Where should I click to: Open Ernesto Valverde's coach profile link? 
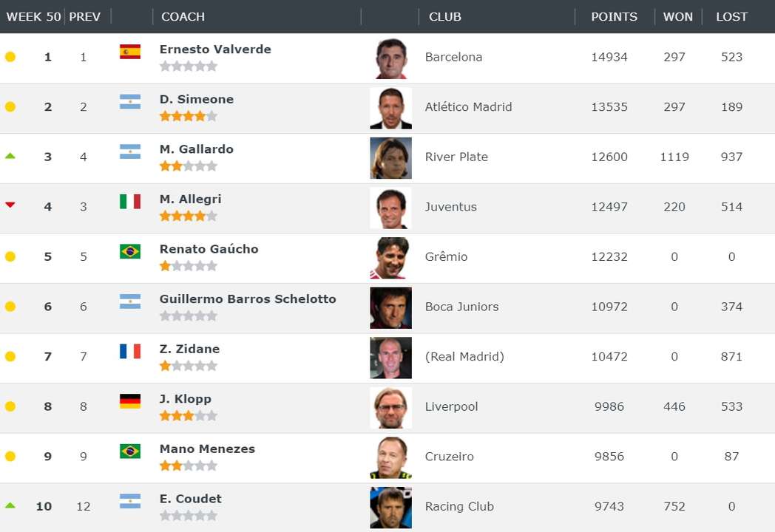point(215,50)
